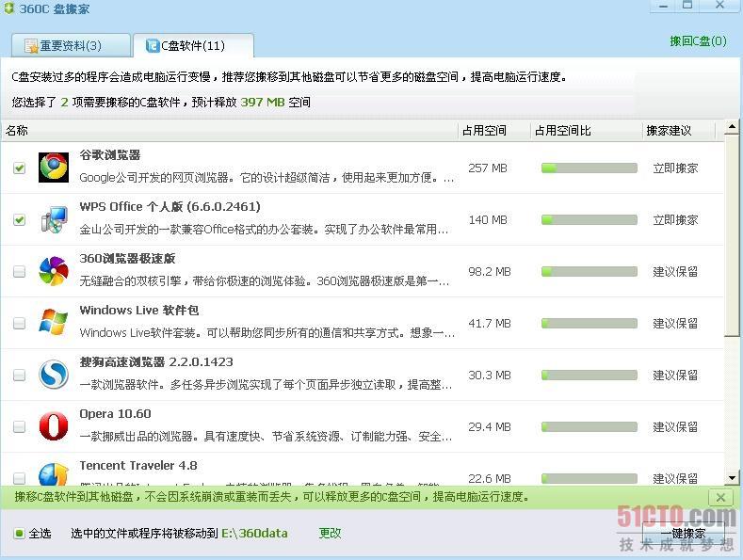The height and width of the screenshot is (560, 743).
Task: Close the green tip banner
Action: 720,498
